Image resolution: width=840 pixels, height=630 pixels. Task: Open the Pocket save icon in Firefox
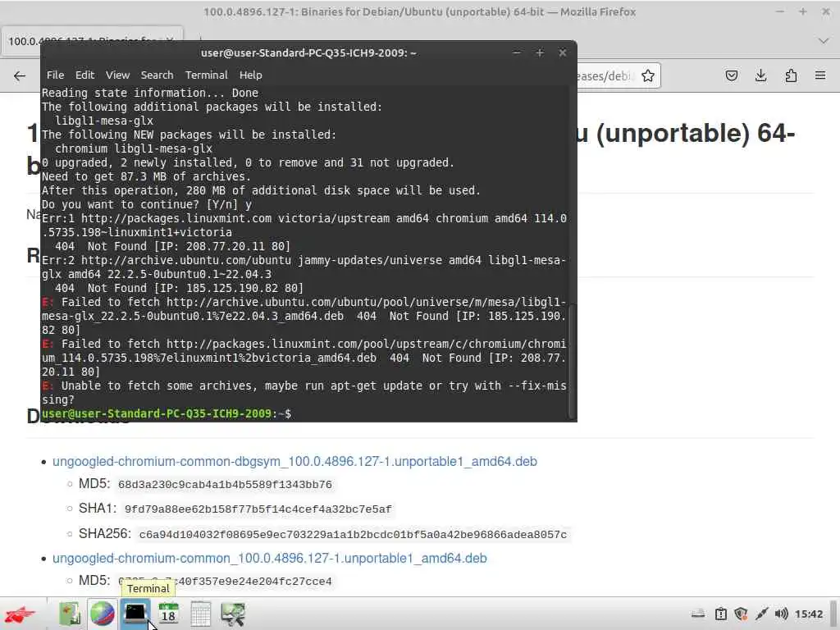click(x=731, y=75)
